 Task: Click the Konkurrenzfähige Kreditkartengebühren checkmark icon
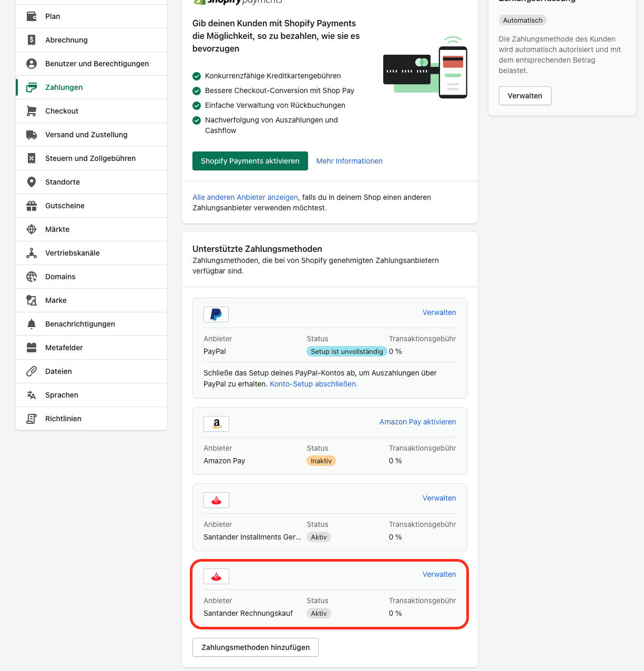pos(197,76)
